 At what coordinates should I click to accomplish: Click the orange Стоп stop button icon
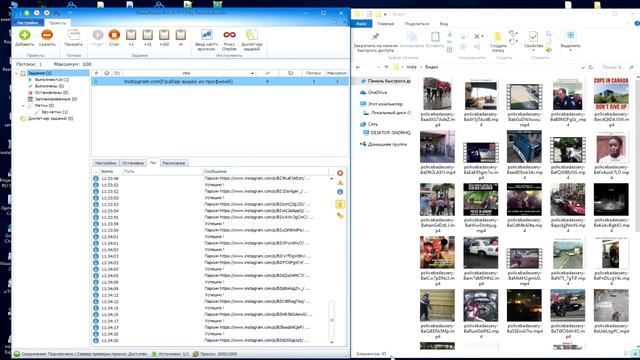click(114, 35)
